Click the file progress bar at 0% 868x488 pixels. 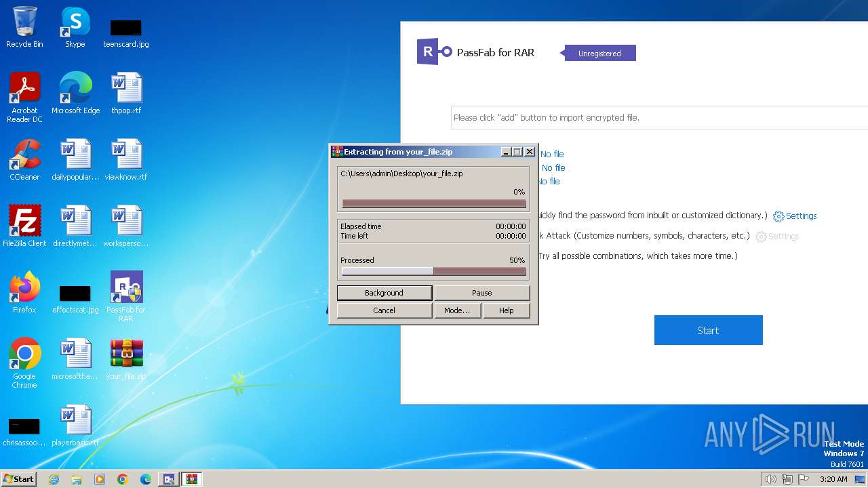434,203
